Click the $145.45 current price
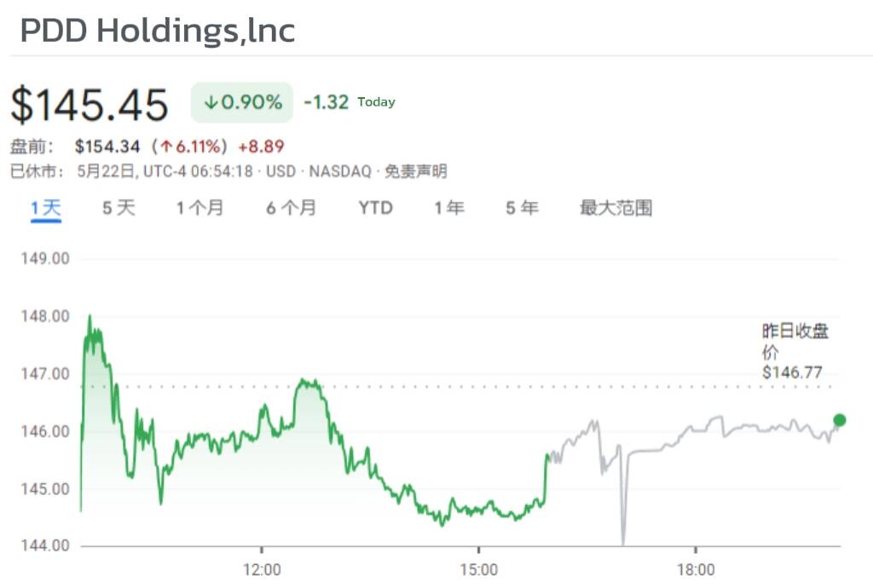The width and height of the screenshot is (873, 588). pos(90,105)
